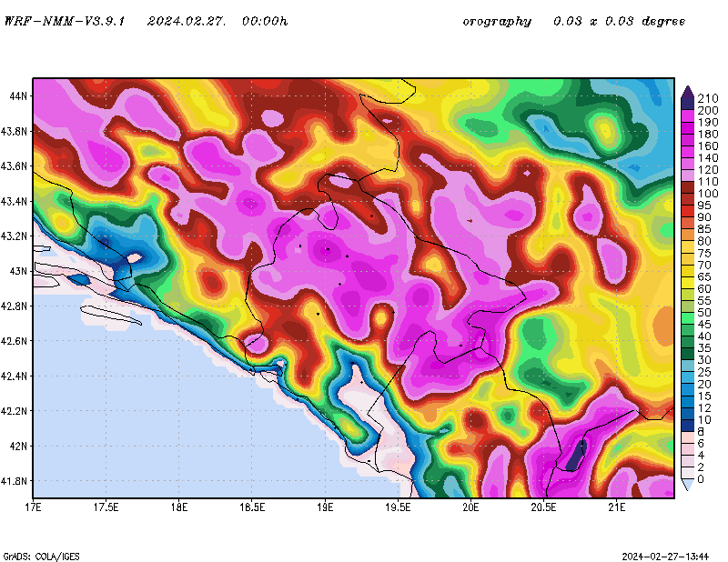Click the 43N latitude axis label
Image resolution: width=728 pixels, height=562 pixels.
[18, 271]
